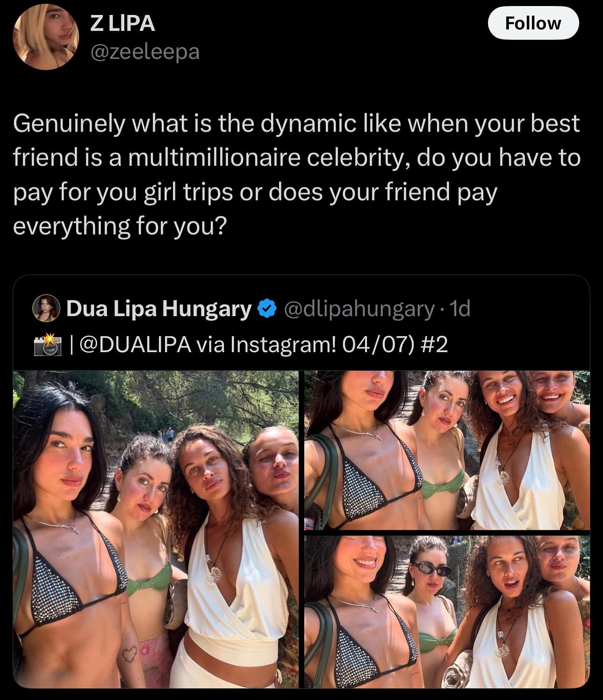Image resolution: width=603 pixels, height=700 pixels.
Task: Open the Z LIPA profile picture
Action: (45, 37)
